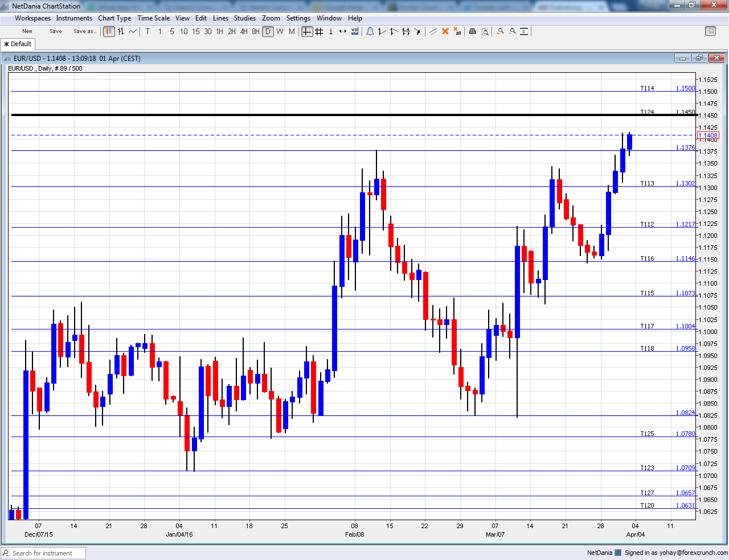729x560 pixels.
Task: Select 30-minute time scale
Action: coord(208,31)
